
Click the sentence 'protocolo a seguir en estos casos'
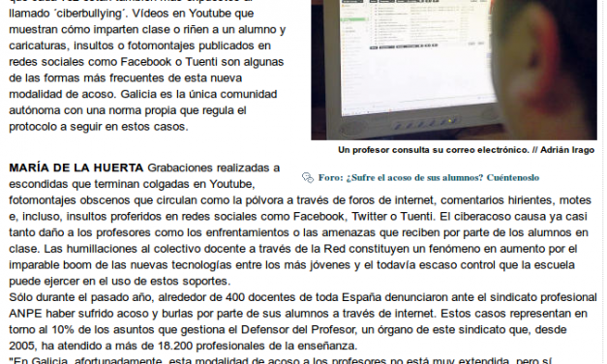[x=99, y=127]
